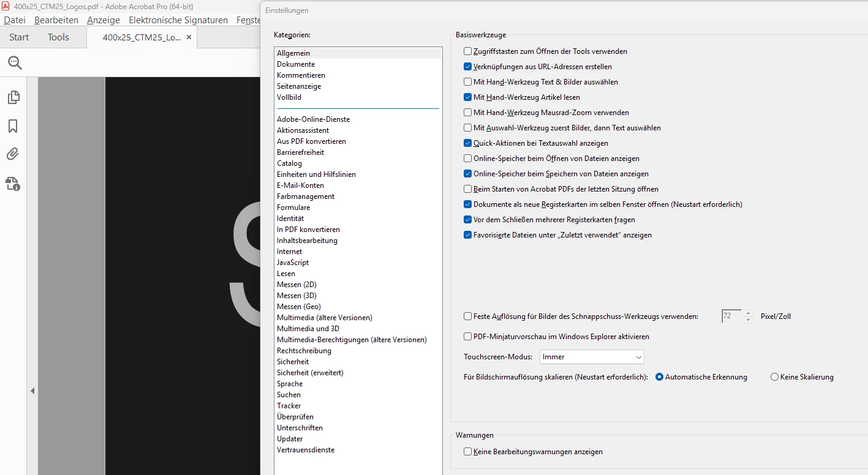The image size is (868, 475).
Task: Open the Anzeige menu
Action: [104, 20]
